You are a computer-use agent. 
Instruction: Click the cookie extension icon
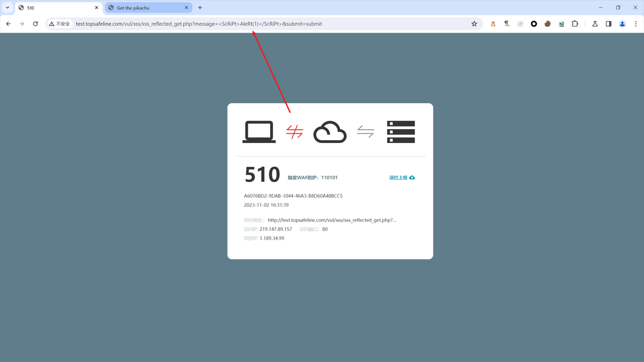[x=547, y=24]
